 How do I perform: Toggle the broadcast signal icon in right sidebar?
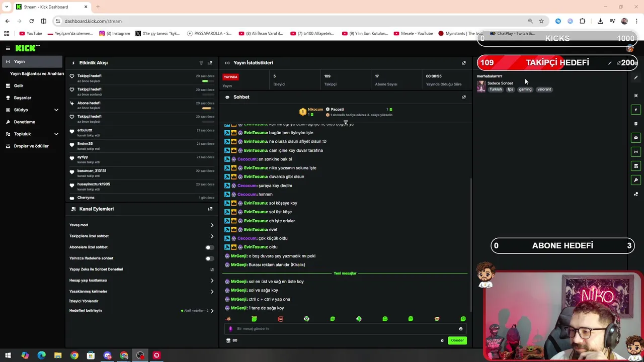click(636, 152)
